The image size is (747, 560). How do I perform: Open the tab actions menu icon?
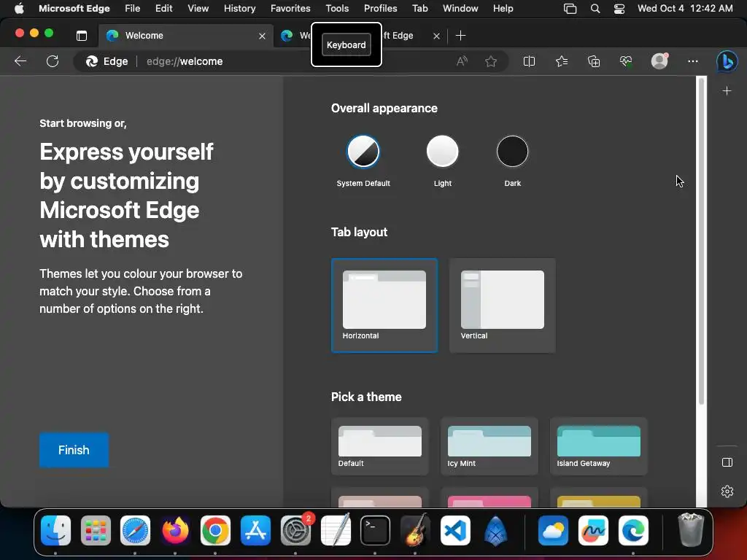(x=82, y=36)
